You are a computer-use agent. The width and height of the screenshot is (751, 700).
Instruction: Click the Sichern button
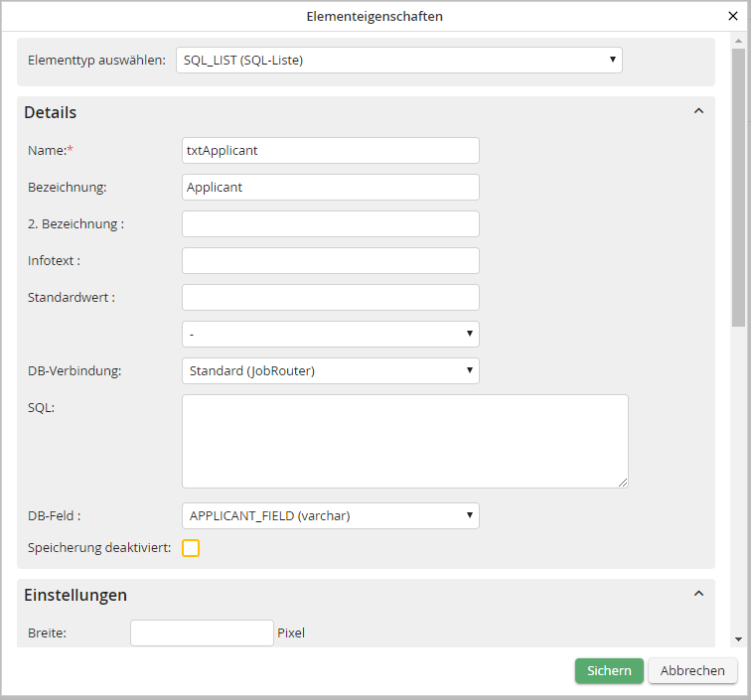click(x=608, y=671)
